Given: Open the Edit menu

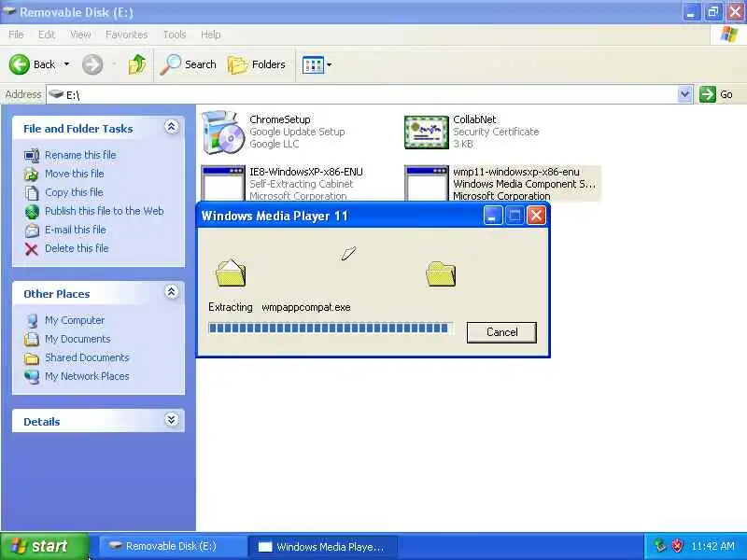Looking at the screenshot, I should click(46, 35).
